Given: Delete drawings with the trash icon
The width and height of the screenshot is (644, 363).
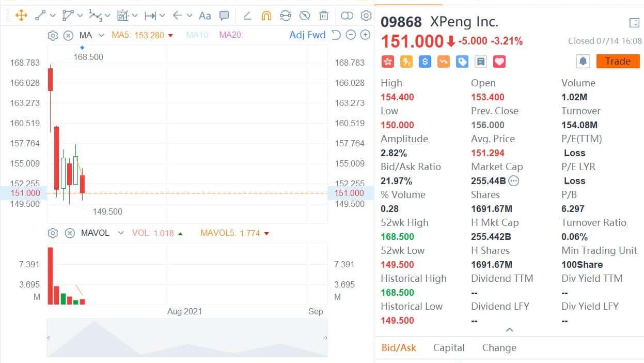Looking at the screenshot, I should (x=324, y=16).
